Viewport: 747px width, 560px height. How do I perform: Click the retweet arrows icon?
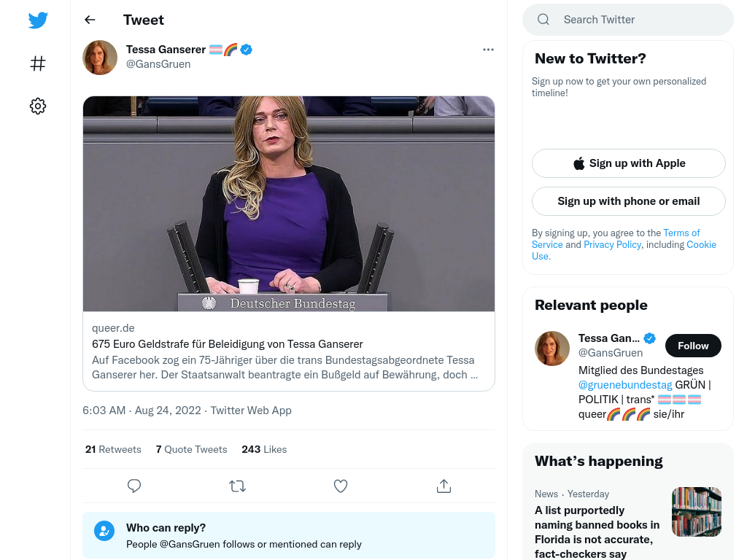point(237,486)
